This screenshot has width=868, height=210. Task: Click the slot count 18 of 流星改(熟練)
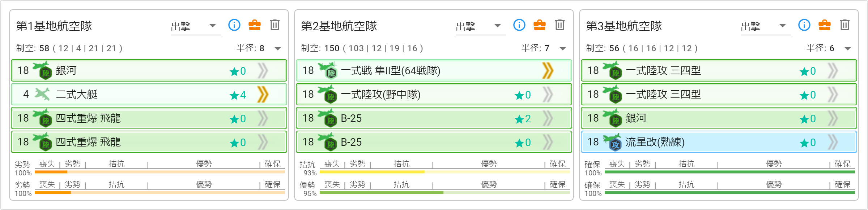tap(593, 142)
